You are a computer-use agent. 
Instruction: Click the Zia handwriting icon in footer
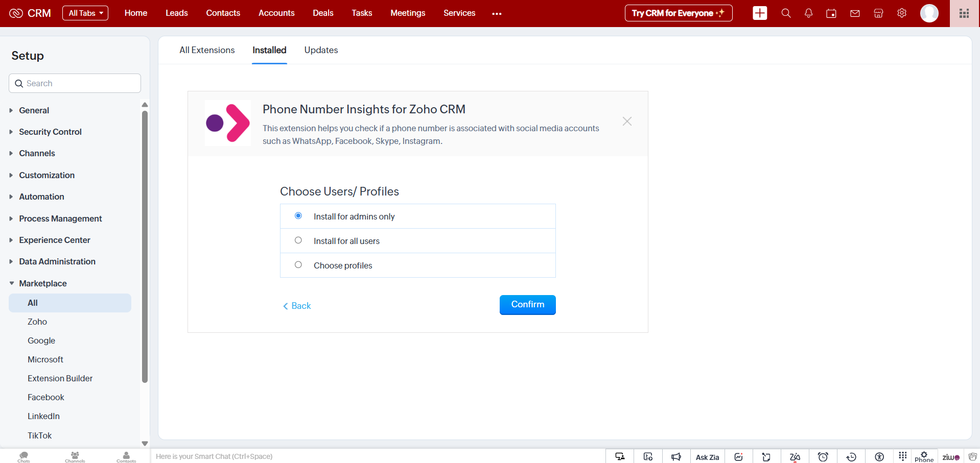pyautogui.click(x=795, y=457)
